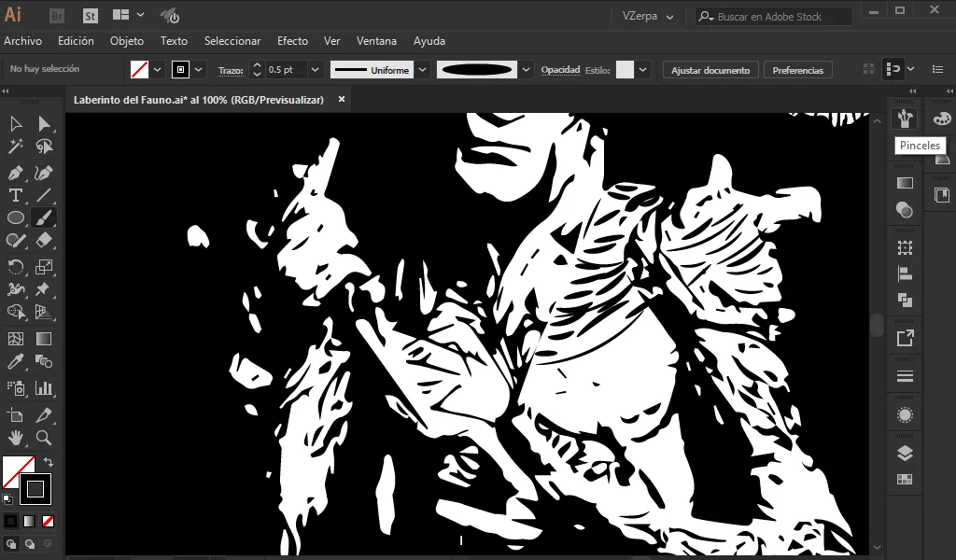956x560 pixels.
Task: Open Adobe Stock via St icon
Action: click(x=91, y=17)
